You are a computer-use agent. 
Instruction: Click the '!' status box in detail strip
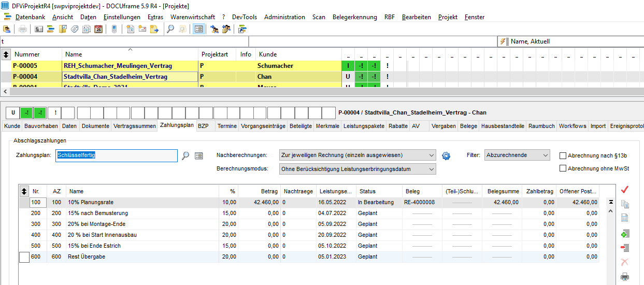(55, 113)
